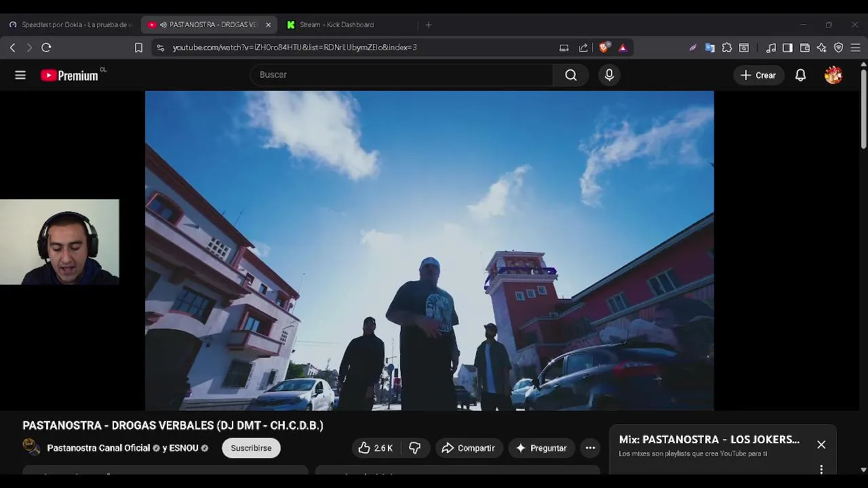Click the page vertical scrollbar
Screen dimensions: 868x488
click(863, 108)
